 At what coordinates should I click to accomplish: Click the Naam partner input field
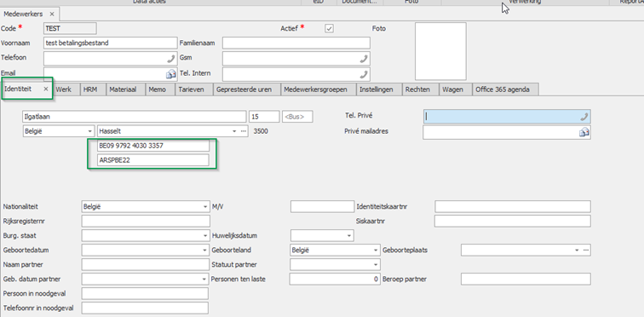click(x=146, y=264)
